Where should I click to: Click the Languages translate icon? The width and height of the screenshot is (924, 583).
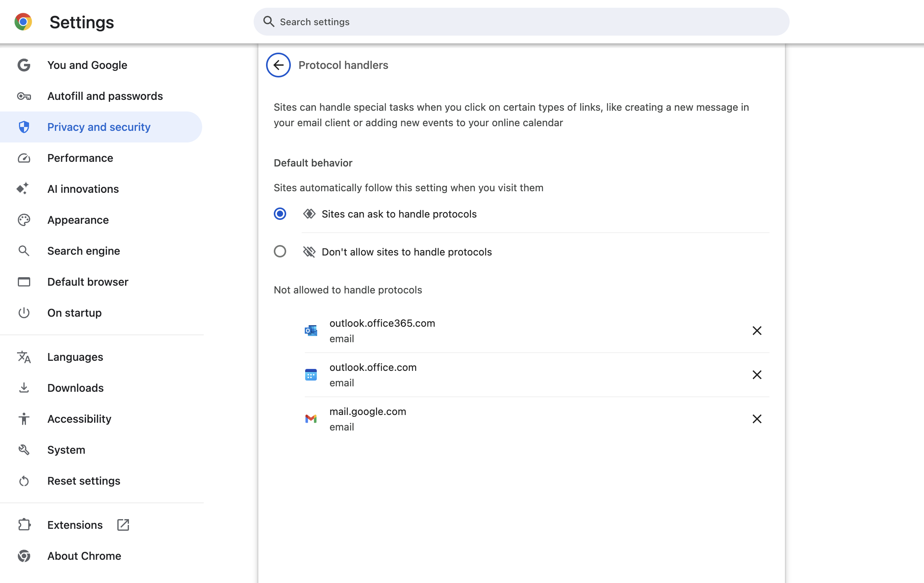tap(24, 357)
